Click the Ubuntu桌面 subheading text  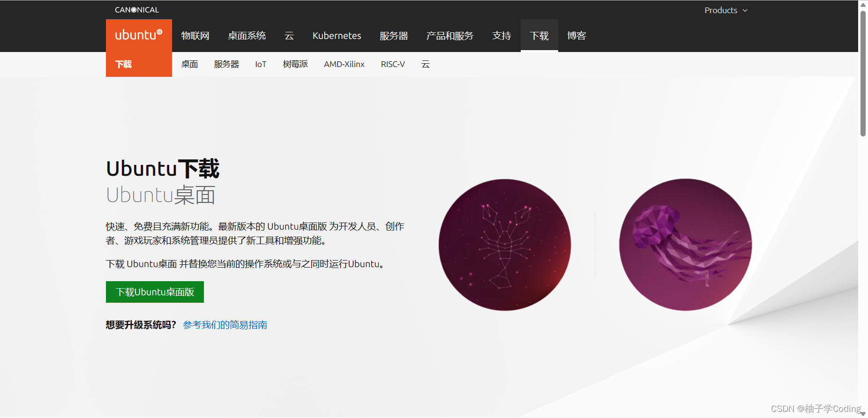(x=161, y=195)
